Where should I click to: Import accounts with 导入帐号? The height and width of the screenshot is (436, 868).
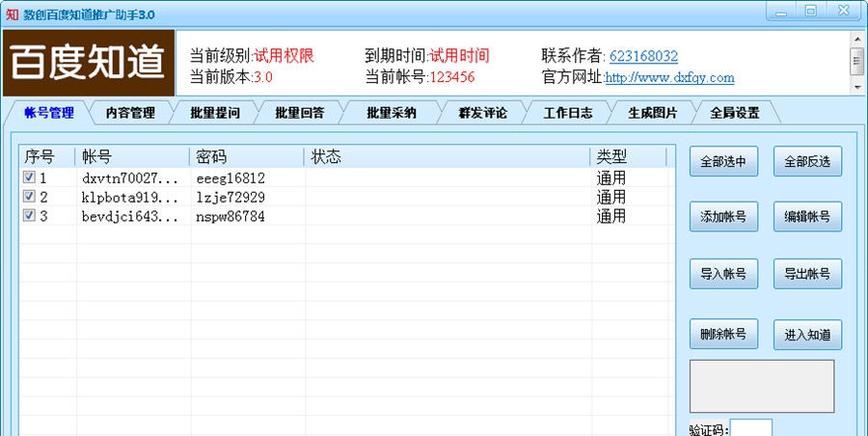point(723,274)
